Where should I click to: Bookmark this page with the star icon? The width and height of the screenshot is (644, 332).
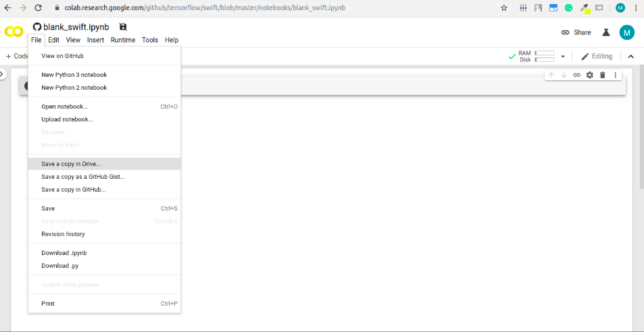click(503, 8)
